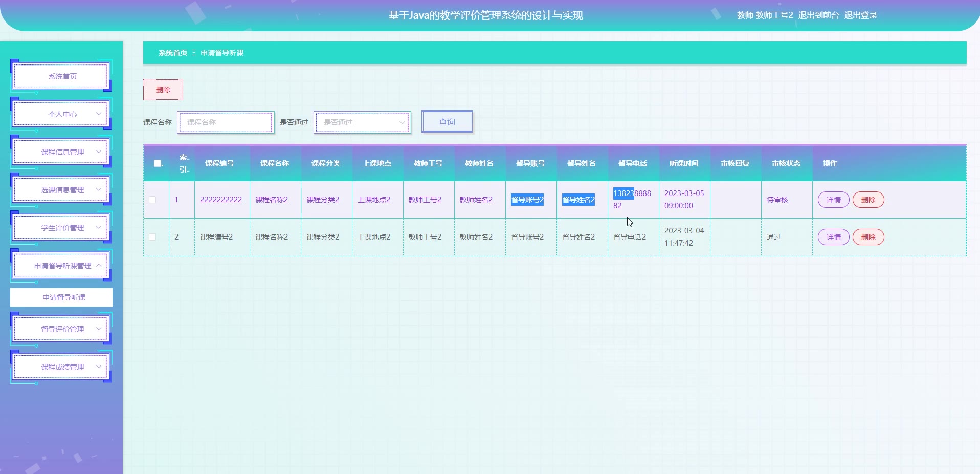Click the 听课时间 column header
This screenshot has width=980, height=474.
tap(684, 163)
